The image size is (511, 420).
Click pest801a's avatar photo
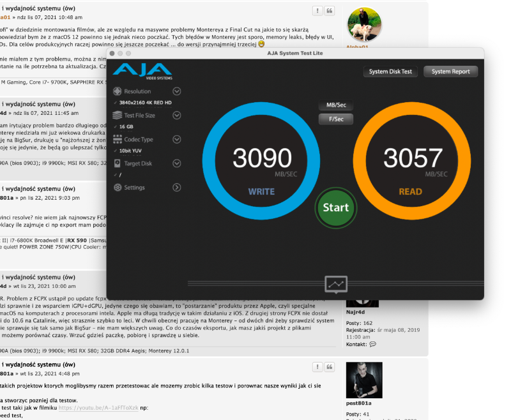364,380
